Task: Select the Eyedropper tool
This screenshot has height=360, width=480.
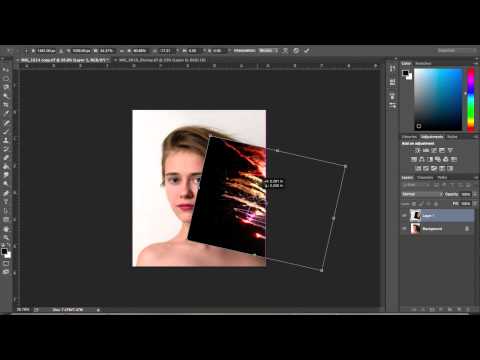Action: pyautogui.click(x=6, y=113)
